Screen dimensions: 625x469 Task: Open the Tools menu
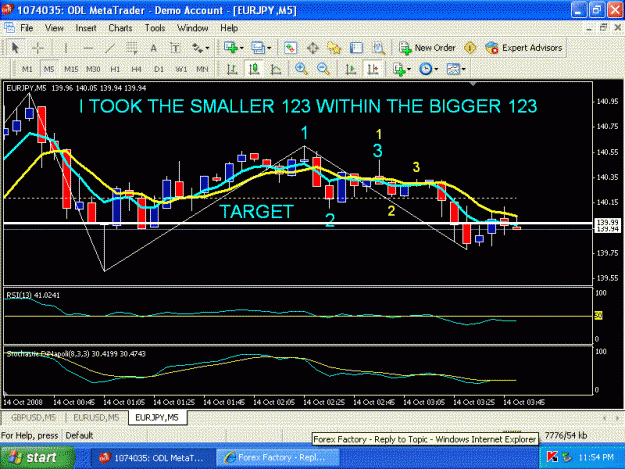tap(155, 28)
